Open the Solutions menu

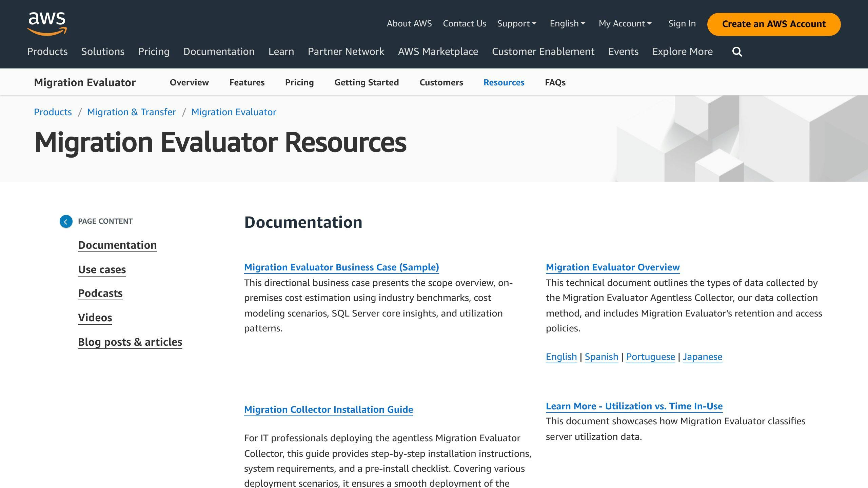pyautogui.click(x=103, y=52)
